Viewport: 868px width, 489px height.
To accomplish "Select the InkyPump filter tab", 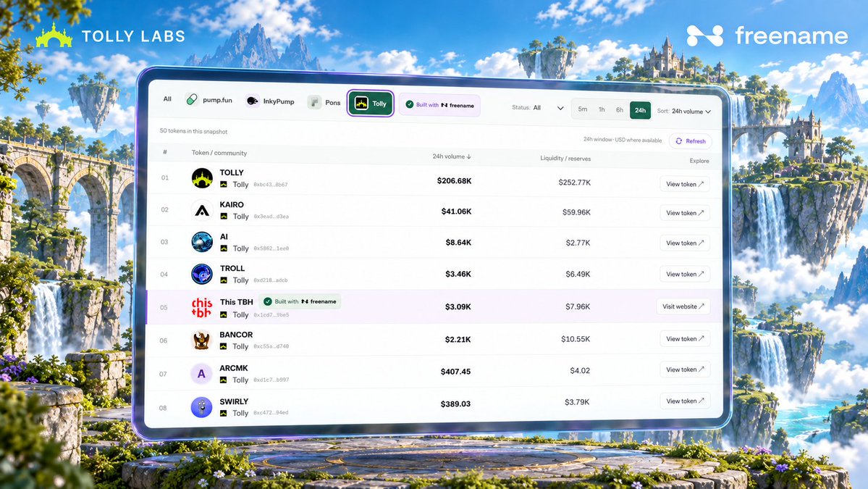I will click(269, 101).
